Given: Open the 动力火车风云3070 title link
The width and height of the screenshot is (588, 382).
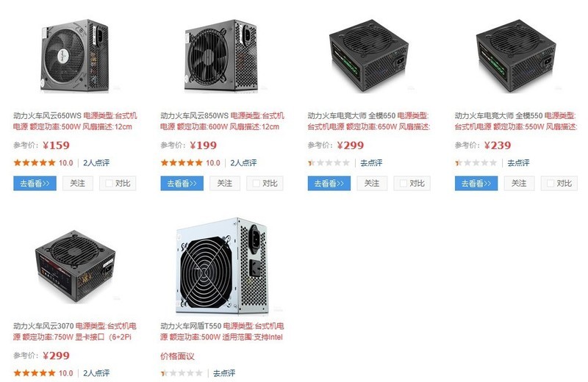Looking at the screenshot, I should click(x=43, y=325).
